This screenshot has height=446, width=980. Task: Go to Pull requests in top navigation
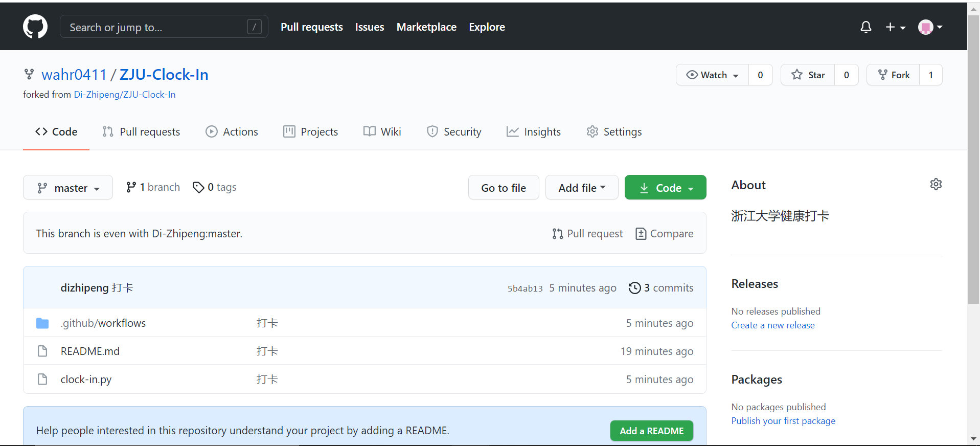click(x=312, y=27)
